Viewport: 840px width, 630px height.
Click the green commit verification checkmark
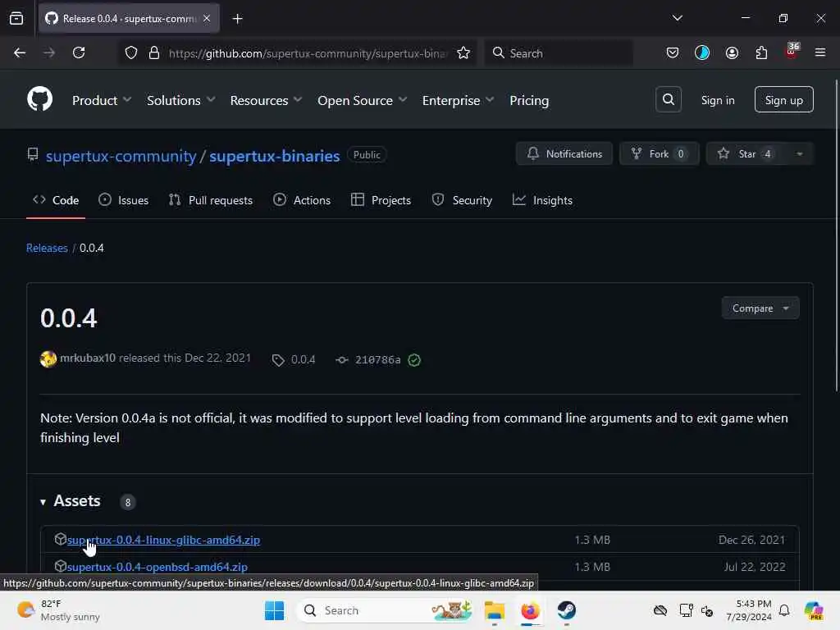tap(414, 360)
